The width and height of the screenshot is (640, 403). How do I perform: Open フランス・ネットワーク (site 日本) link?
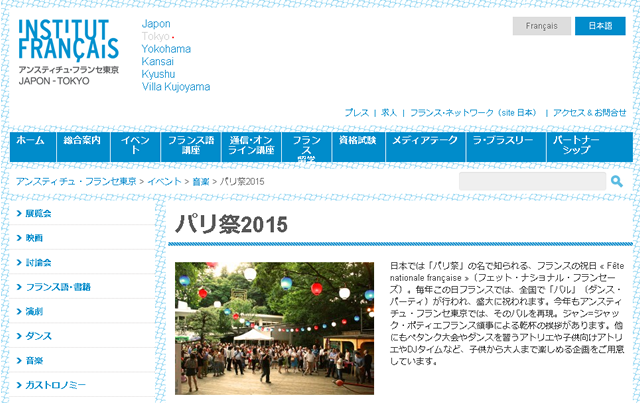pyautogui.click(x=475, y=113)
